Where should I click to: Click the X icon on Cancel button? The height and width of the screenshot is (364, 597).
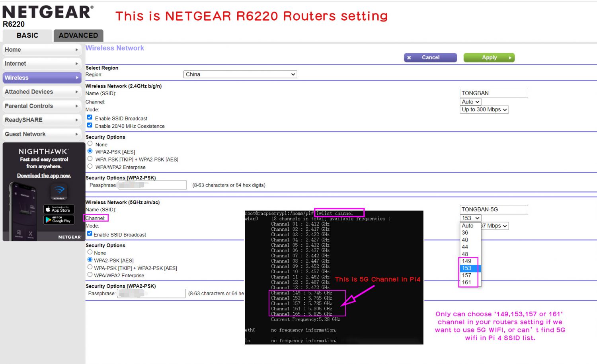click(409, 58)
